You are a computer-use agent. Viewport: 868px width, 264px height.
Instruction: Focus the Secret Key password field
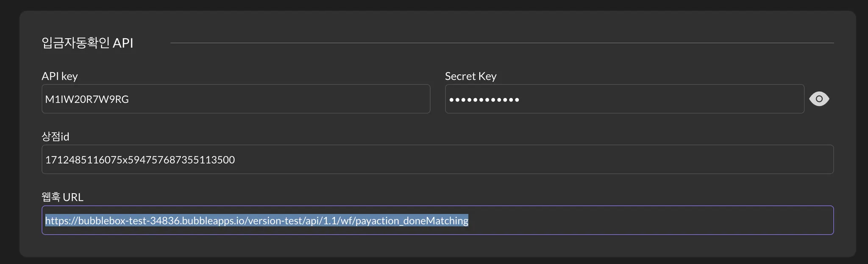tap(624, 99)
